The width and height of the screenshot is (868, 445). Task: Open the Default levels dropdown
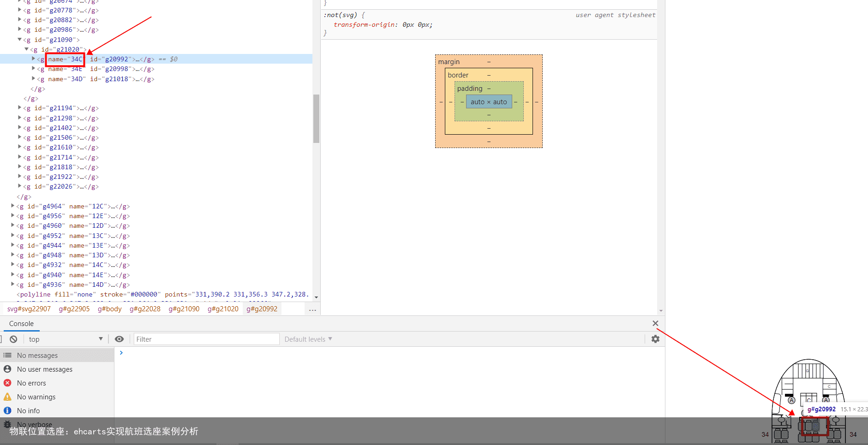(x=308, y=339)
